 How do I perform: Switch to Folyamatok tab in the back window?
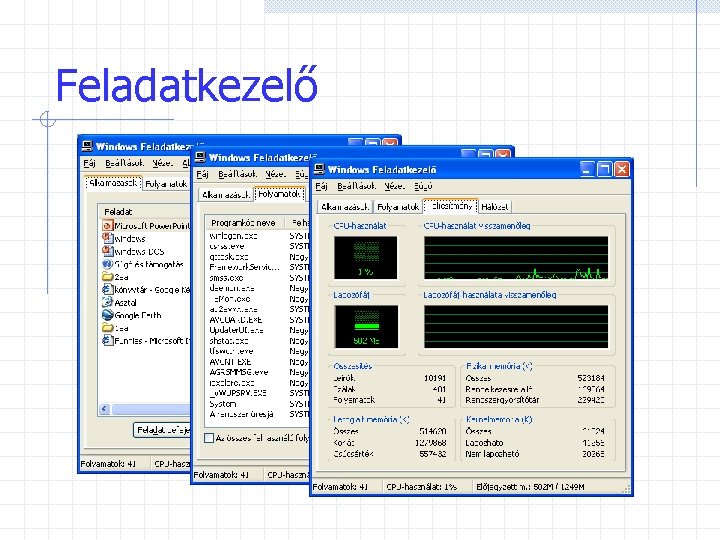(x=166, y=184)
